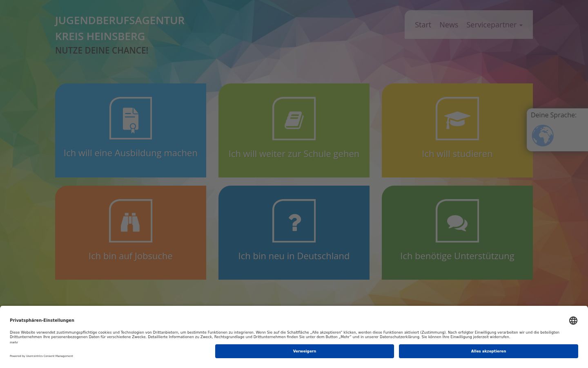Click 'Powered by Usercentrics Consent Management' text

[41, 356]
